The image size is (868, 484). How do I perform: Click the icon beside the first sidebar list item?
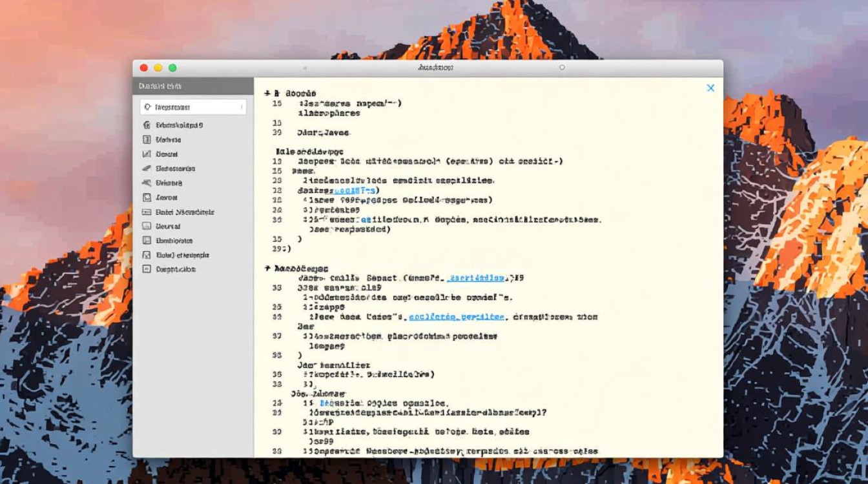coord(146,125)
